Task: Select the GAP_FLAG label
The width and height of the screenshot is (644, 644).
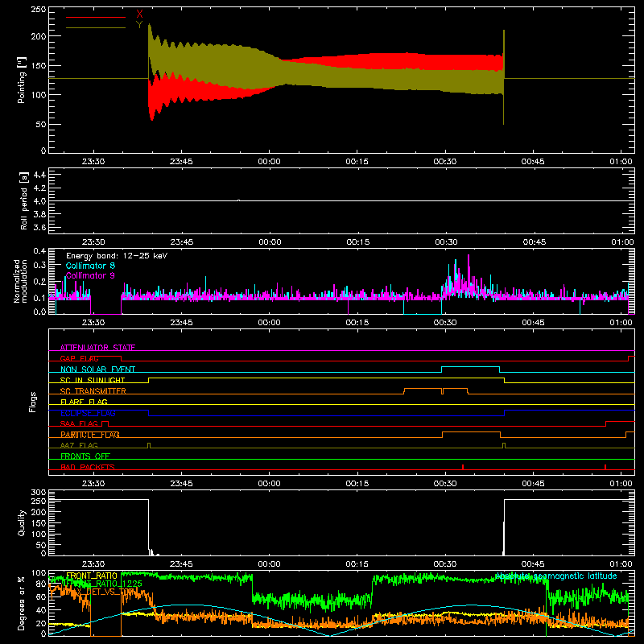Action: [79, 358]
